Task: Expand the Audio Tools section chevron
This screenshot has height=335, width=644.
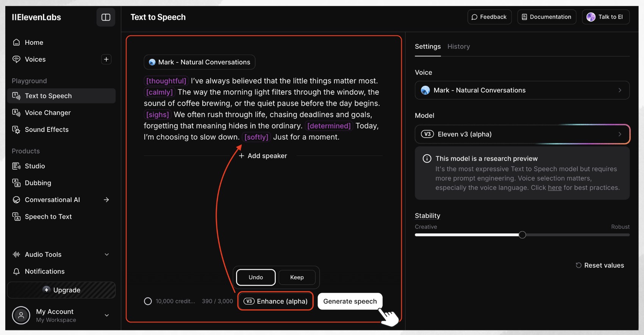Action: coord(107,254)
